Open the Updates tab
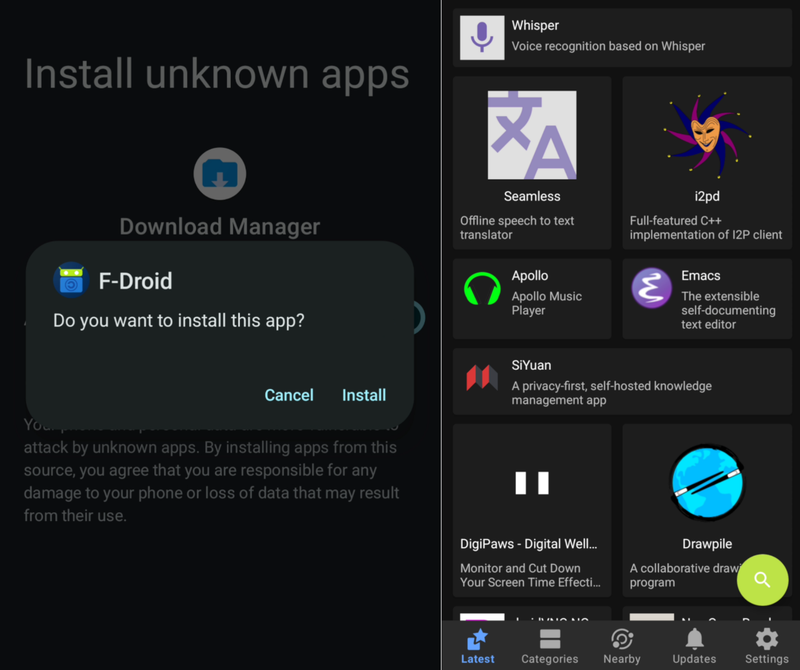Screen dimensions: 800x670 [x=694, y=645]
